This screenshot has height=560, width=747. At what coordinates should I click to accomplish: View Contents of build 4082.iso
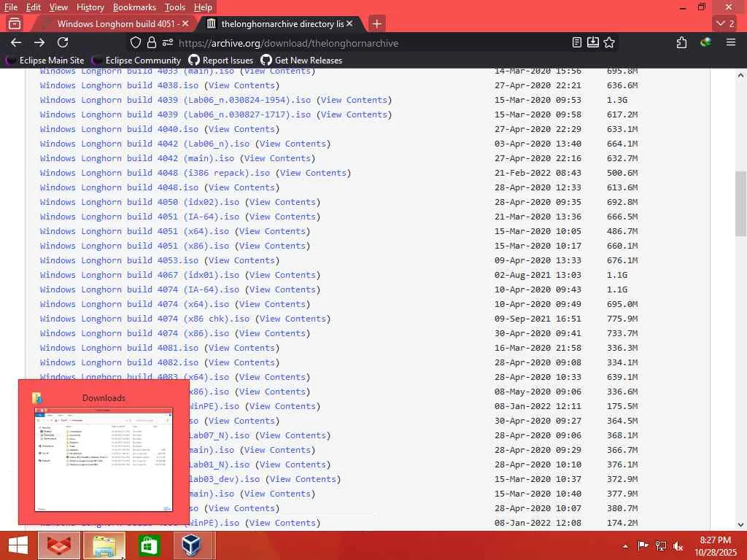pos(241,362)
